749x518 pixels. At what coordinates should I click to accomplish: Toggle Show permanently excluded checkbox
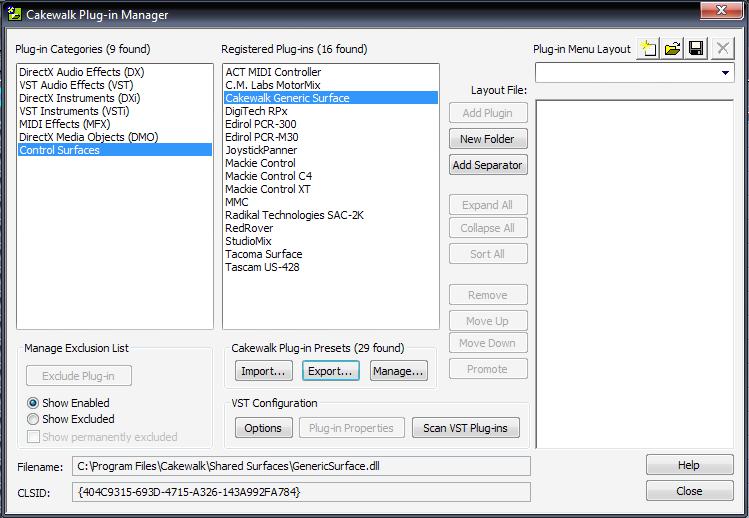33,436
